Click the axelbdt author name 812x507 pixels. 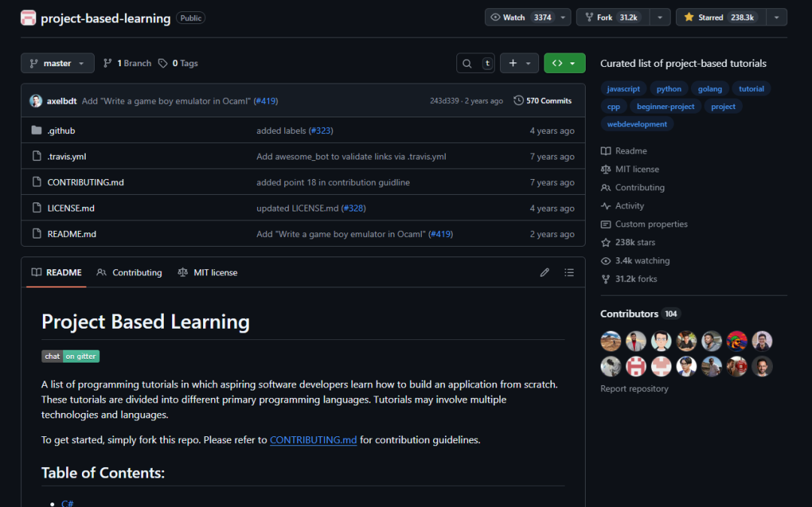pyautogui.click(x=62, y=101)
